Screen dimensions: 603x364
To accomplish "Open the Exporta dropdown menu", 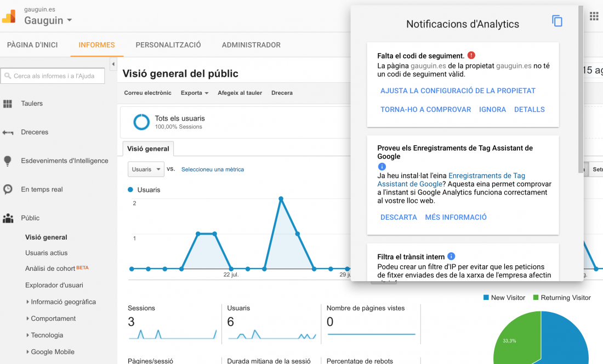I will tap(195, 93).
